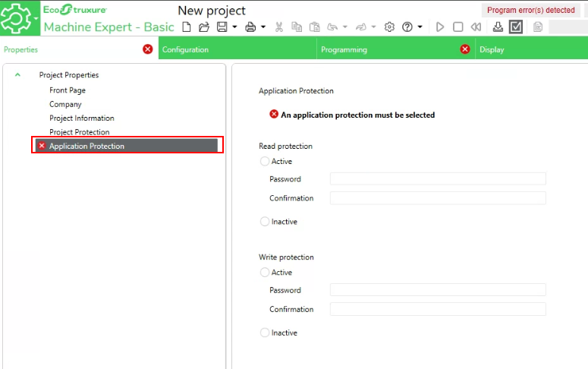
Task: Expand the help dropdown arrow
Action: click(420, 27)
